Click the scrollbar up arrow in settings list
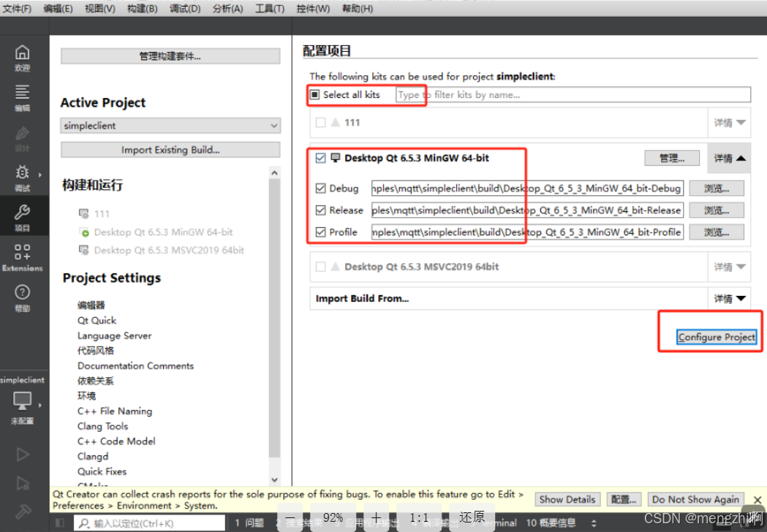Image resolution: width=767 pixels, height=532 pixels. tap(274, 172)
